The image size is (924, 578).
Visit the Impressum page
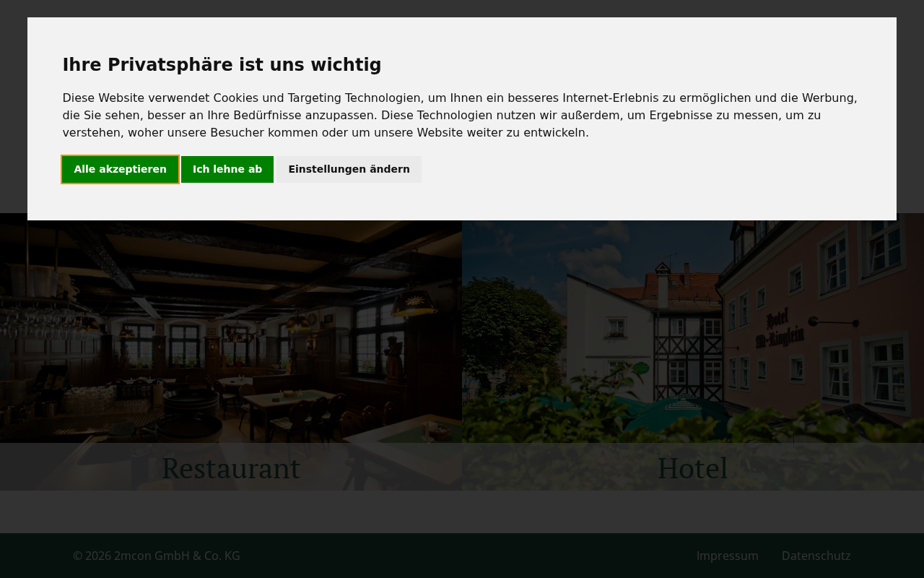pyautogui.click(x=728, y=556)
